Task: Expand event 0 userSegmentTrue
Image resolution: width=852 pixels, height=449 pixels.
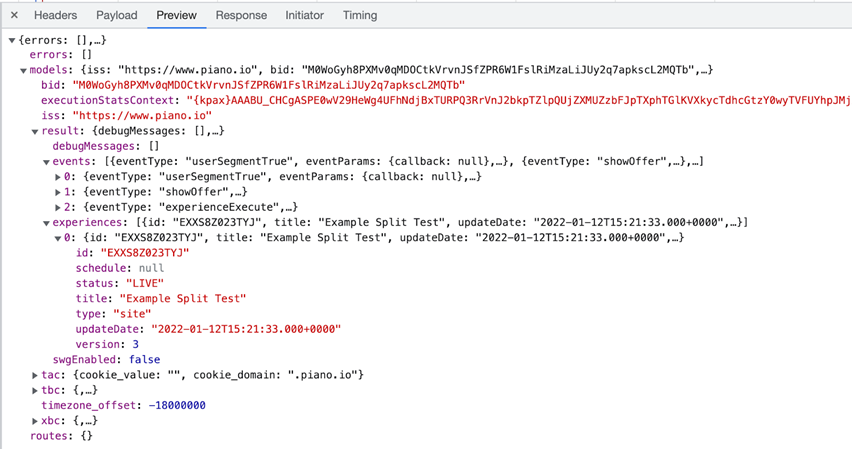Action: (58, 177)
